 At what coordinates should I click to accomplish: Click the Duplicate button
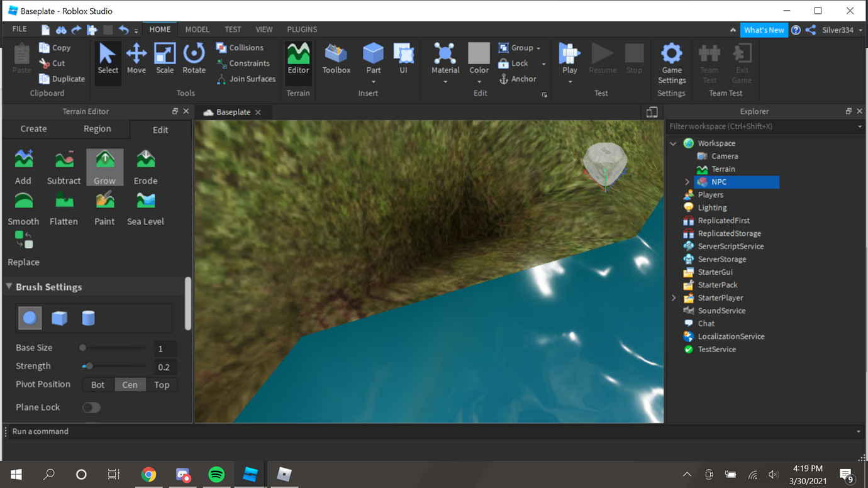pos(62,79)
